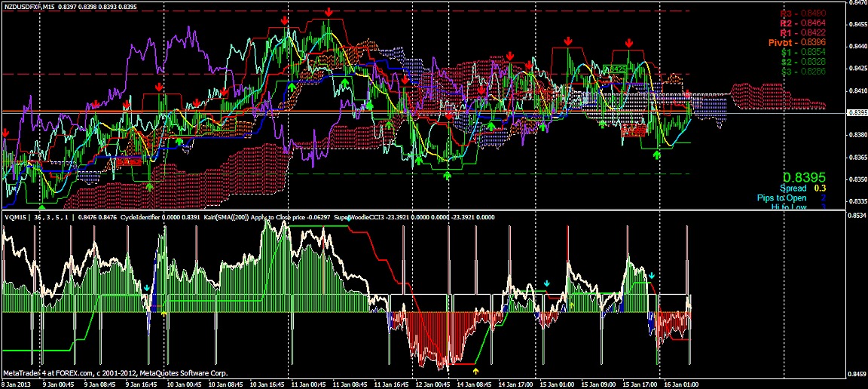
Task: Click the yellow up arrow below the deep red histogram trough
Action: pos(475,370)
